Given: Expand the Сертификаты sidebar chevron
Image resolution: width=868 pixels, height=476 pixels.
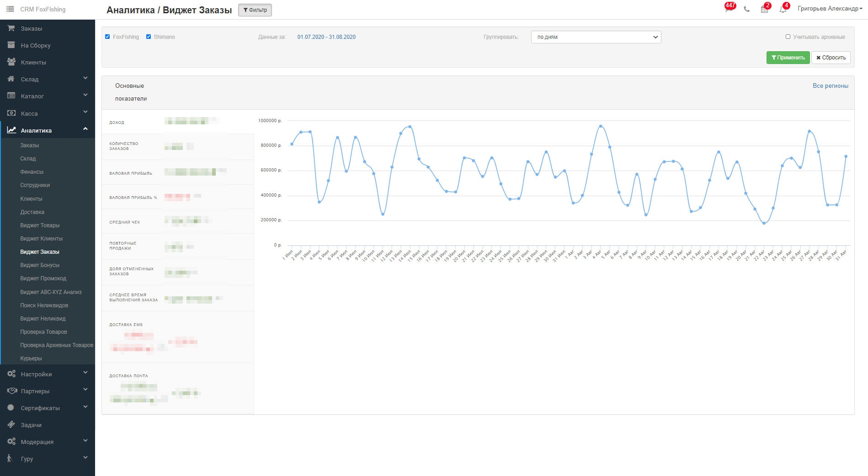Looking at the screenshot, I should (x=85, y=407).
